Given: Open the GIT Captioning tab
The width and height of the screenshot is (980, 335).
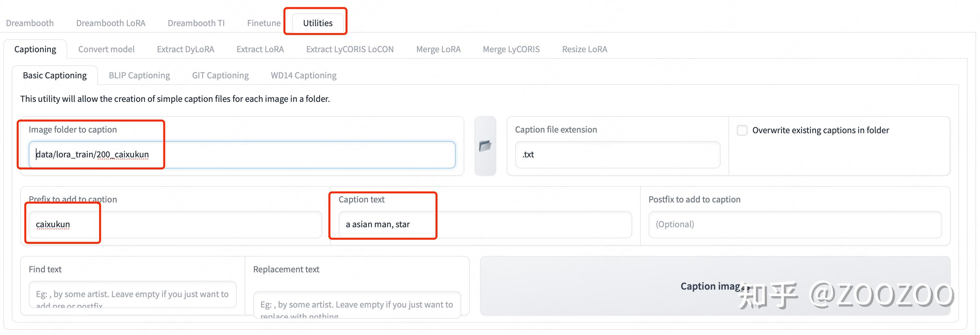Looking at the screenshot, I should coord(220,75).
